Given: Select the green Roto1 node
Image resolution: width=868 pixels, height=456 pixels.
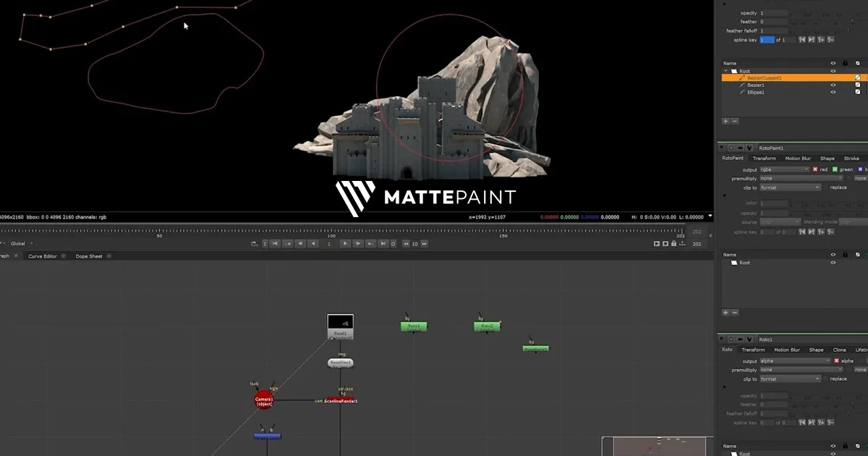Looking at the screenshot, I should (x=414, y=326).
